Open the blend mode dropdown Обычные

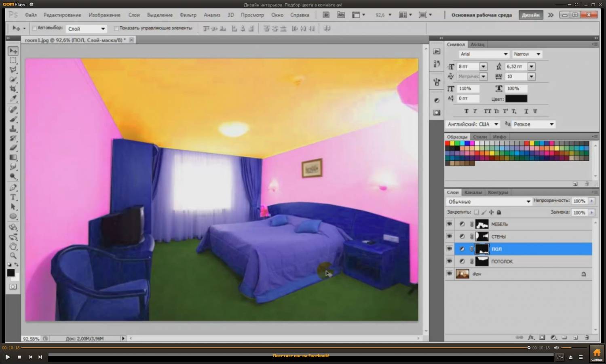pos(489,202)
